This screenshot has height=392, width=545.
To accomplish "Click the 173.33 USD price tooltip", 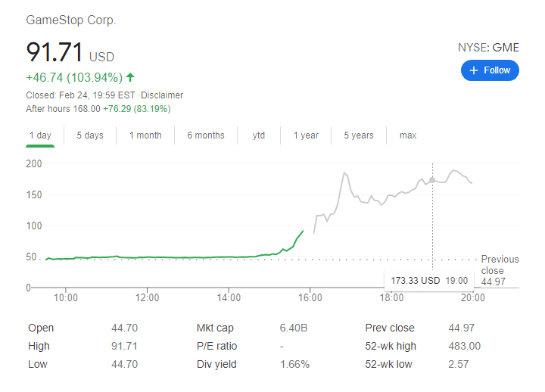I will (x=429, y=280).
